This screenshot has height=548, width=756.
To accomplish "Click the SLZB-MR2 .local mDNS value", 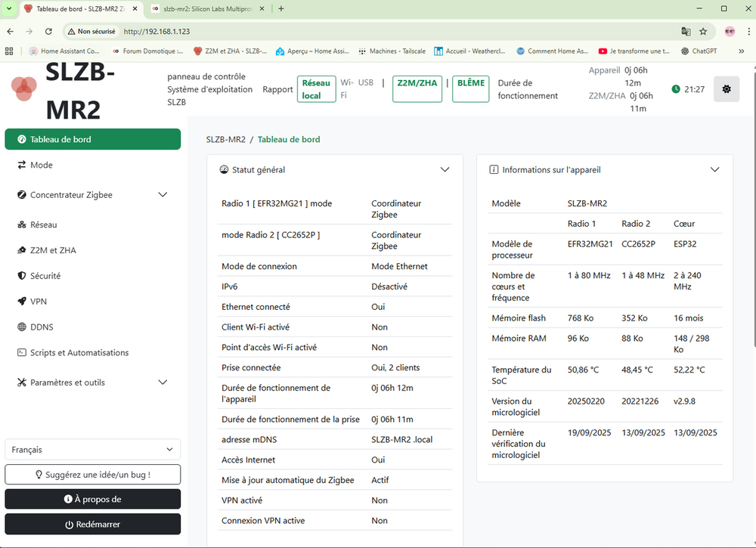I will click(x=401, y=440).
